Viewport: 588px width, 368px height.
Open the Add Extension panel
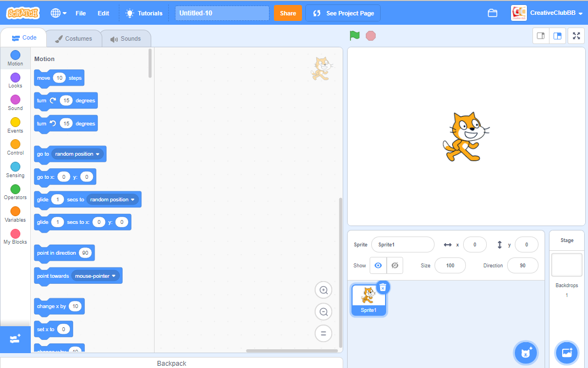[15, 339]
